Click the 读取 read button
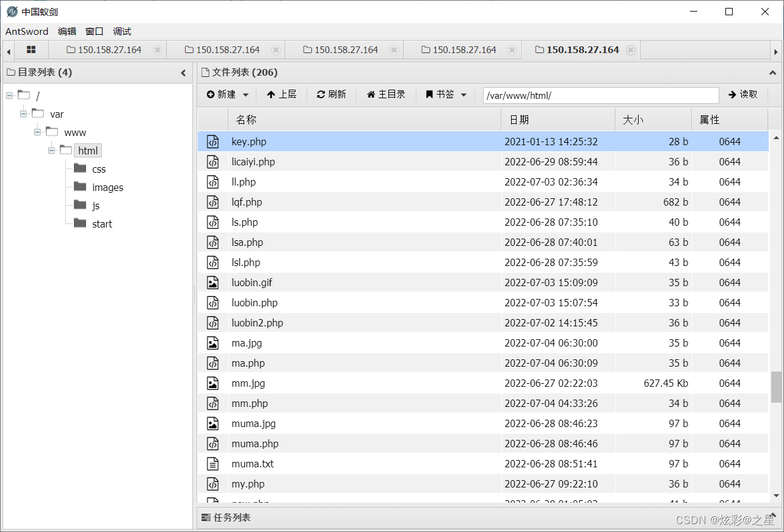784x532 pixels. click(743, 95)
